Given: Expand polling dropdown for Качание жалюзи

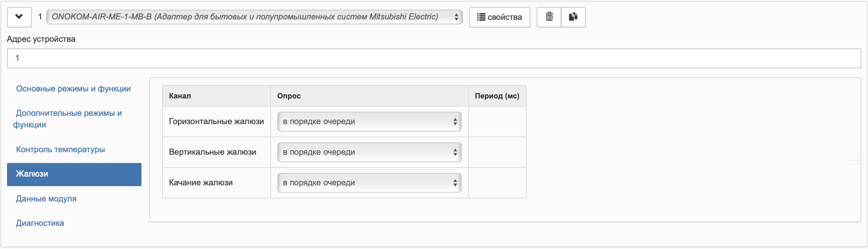Looking at the screenshot, I should pos(369,183).
